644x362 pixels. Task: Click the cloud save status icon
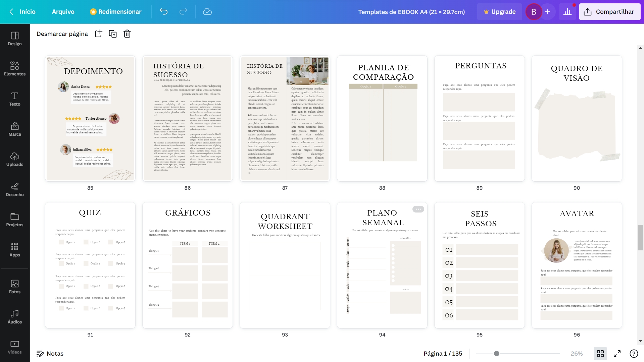[207, 12]
